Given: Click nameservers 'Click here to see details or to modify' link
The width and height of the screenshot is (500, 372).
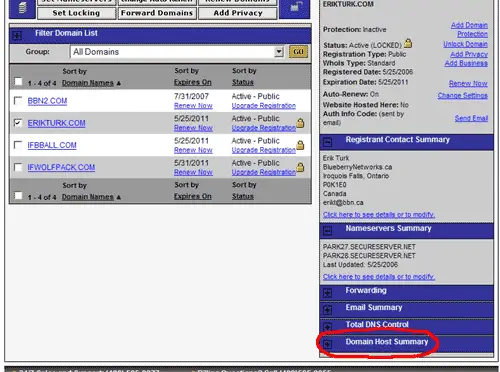Looking at the screenshot, I should 379,277.
